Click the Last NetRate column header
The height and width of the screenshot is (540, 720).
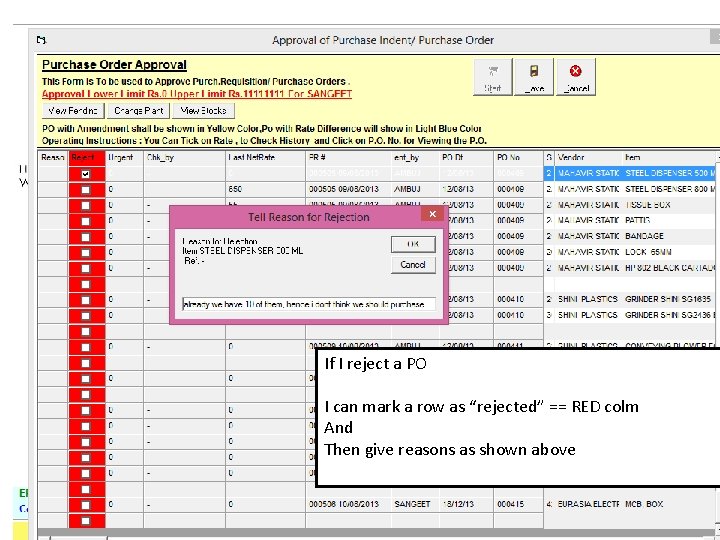pyautogui.click(x=265, y=158)
